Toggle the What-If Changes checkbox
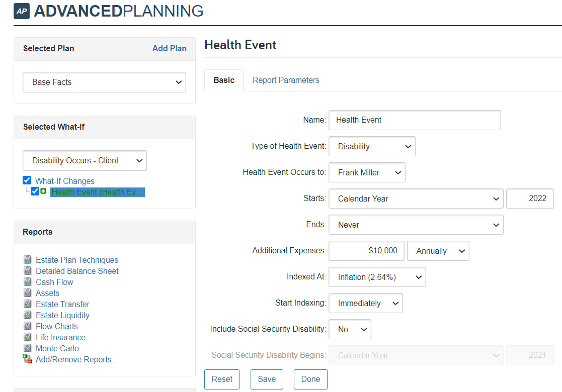 [27, 180]
